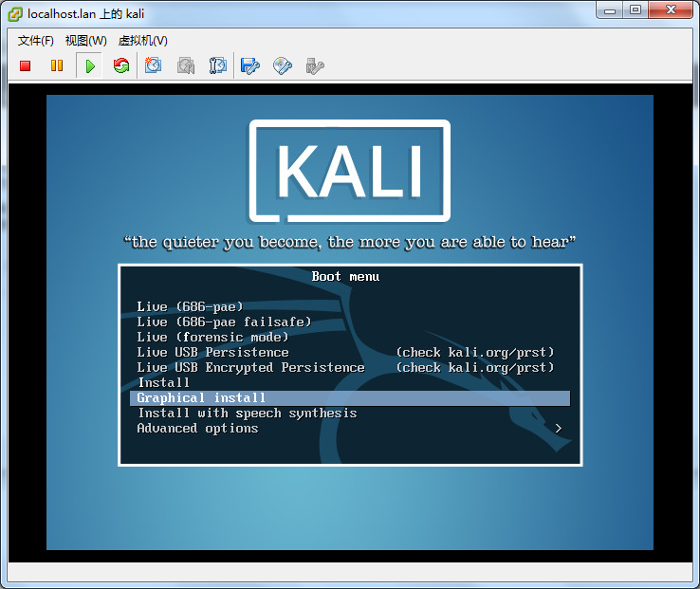Expand Advanced options submenu arrow

coord(559,429)
